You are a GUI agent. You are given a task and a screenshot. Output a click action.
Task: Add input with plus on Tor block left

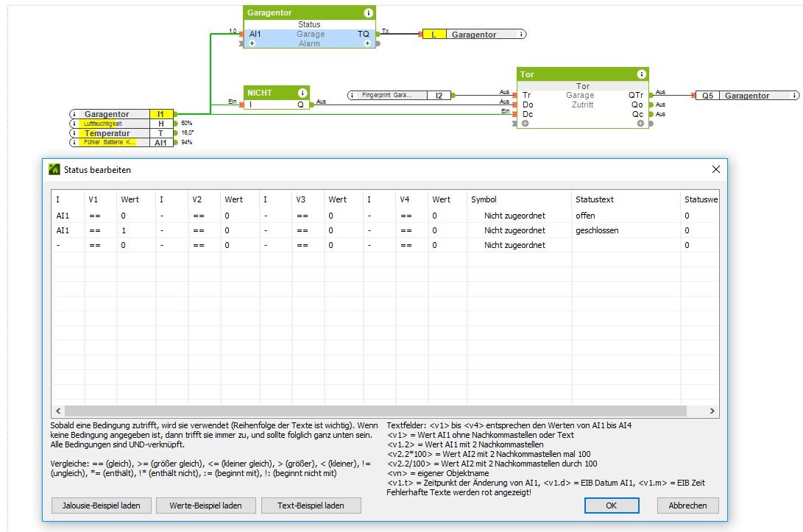point(526,124)
